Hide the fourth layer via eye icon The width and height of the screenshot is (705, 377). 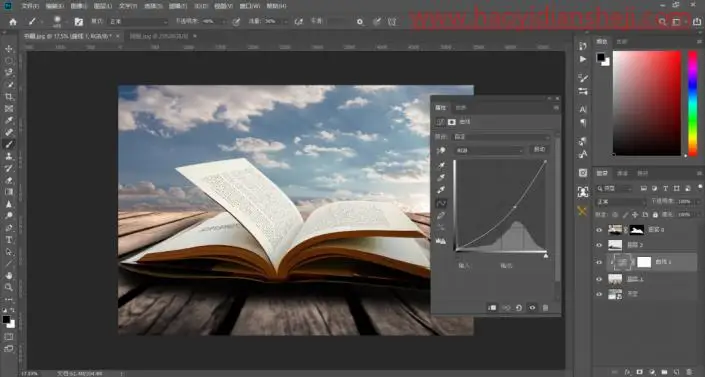pyautogui.click(x=599, y=279)
